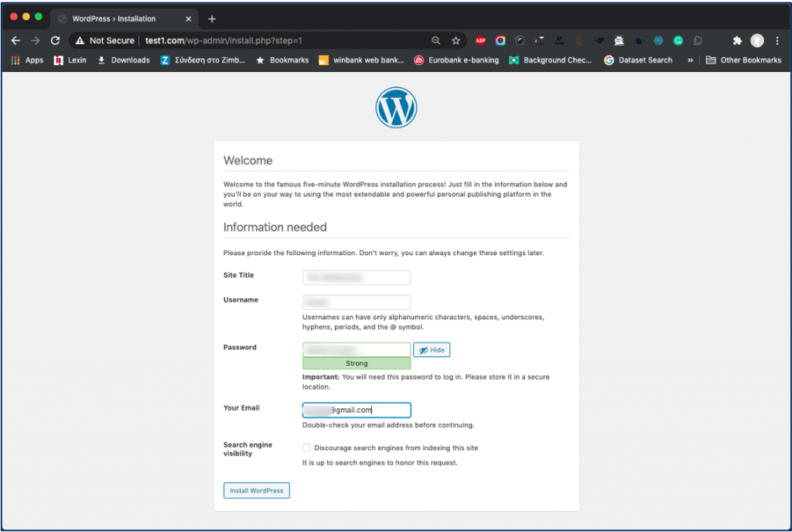Screen dimensions: 792x532
Task: Open the Zimbra login bookmark
Action: click(x=203, y=60)
